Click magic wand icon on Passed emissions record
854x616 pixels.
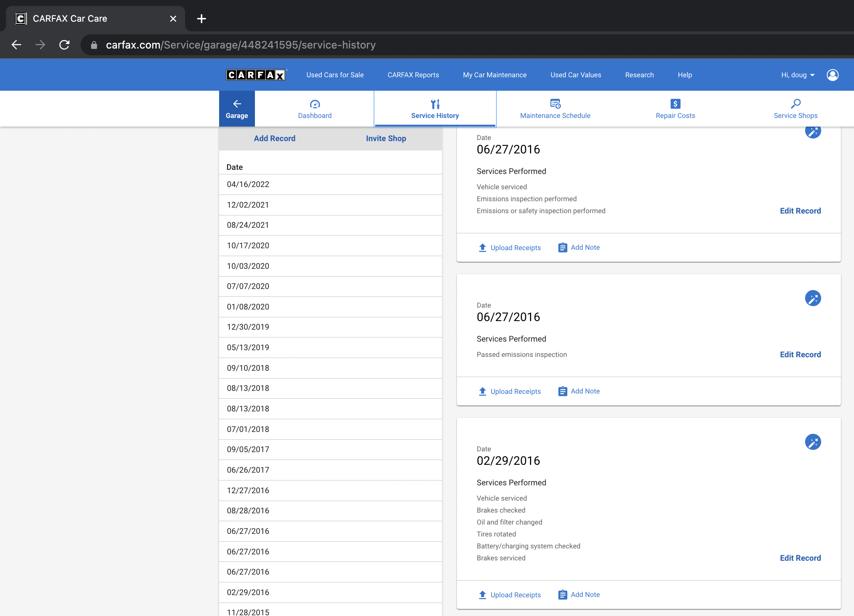813,298
